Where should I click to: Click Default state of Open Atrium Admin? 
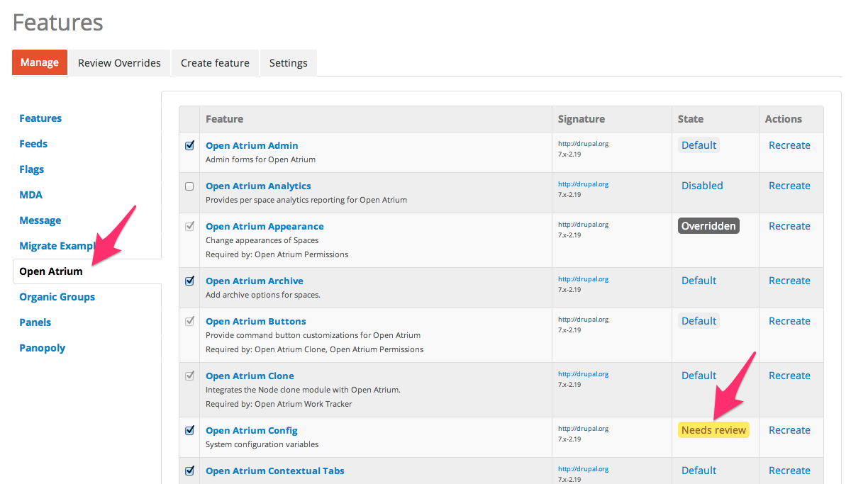click(699, 145)
